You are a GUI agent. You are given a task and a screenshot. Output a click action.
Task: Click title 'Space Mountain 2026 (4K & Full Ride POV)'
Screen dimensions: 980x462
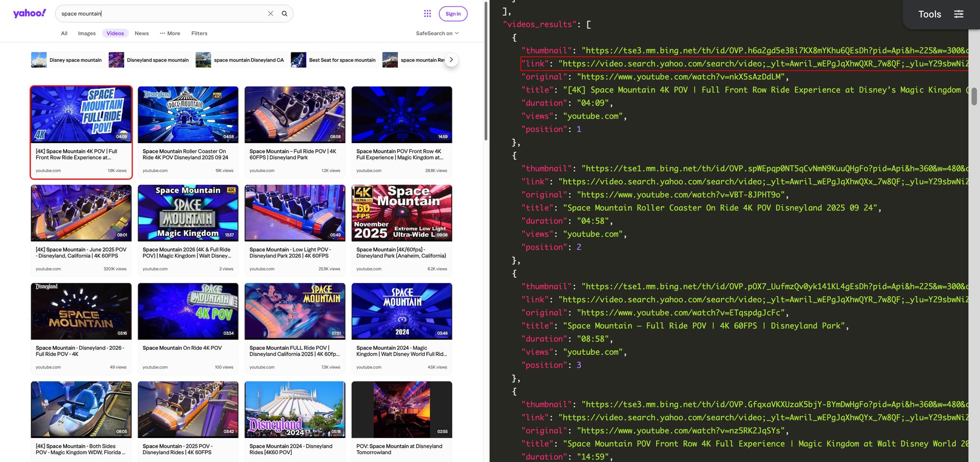coord(187,253)
